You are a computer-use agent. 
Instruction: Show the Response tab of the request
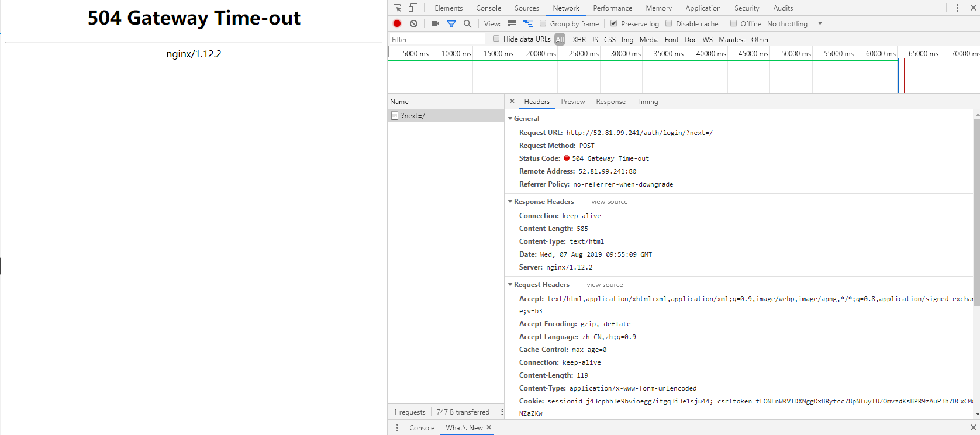pos(610,102)
